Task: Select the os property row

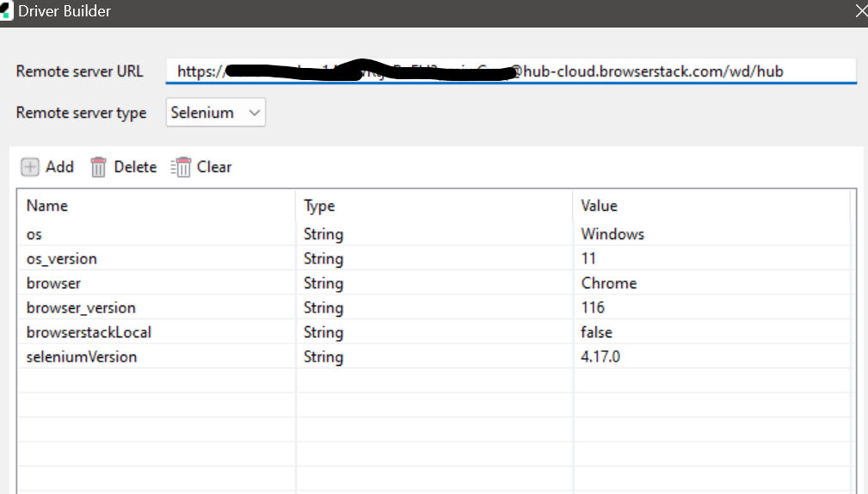Action: (34, 234)
